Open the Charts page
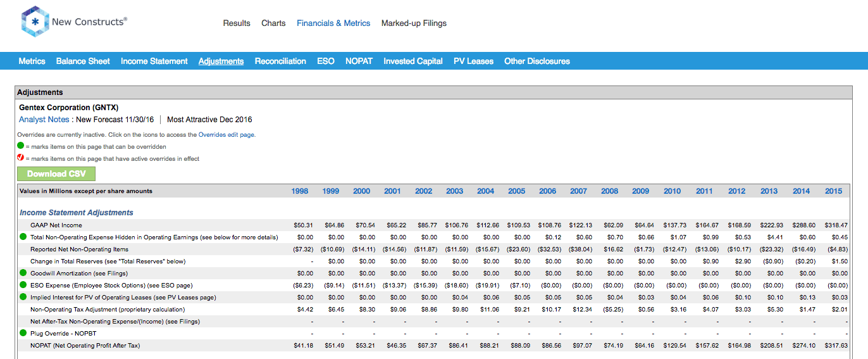Image resolution: width=868 pixels, height=359 pixels. (x=273, y=23)
